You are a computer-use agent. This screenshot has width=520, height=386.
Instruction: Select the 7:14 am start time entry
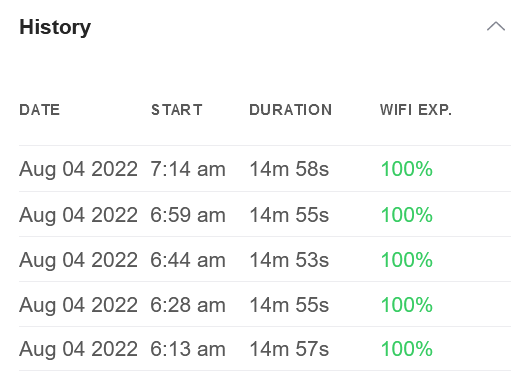pos(188,169)
